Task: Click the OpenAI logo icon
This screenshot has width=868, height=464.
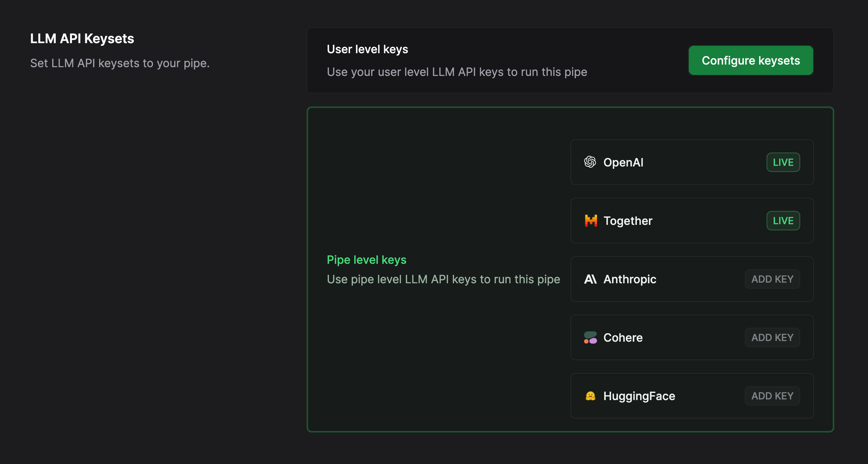Action: click(590, 162)
